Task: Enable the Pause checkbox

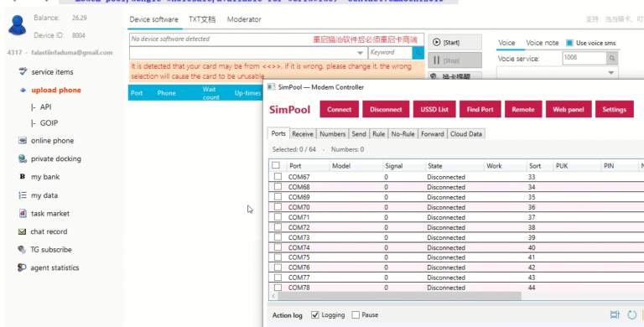Action: [356, 314]
